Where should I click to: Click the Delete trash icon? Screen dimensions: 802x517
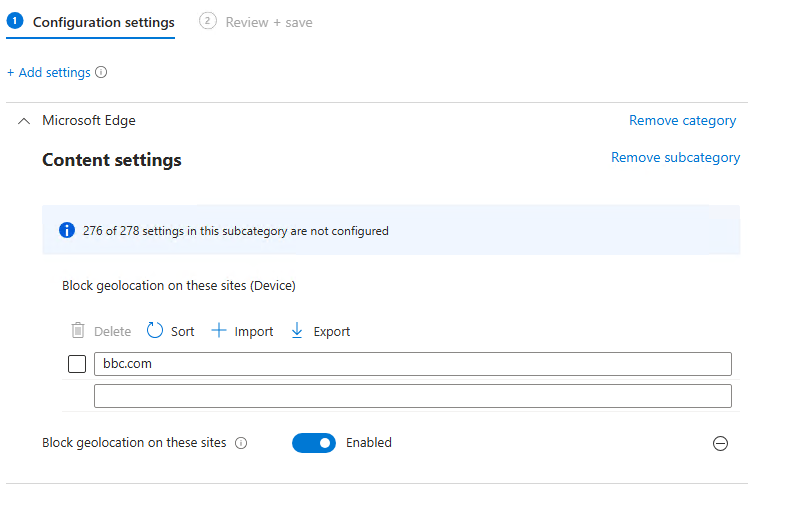coord(78,330)
